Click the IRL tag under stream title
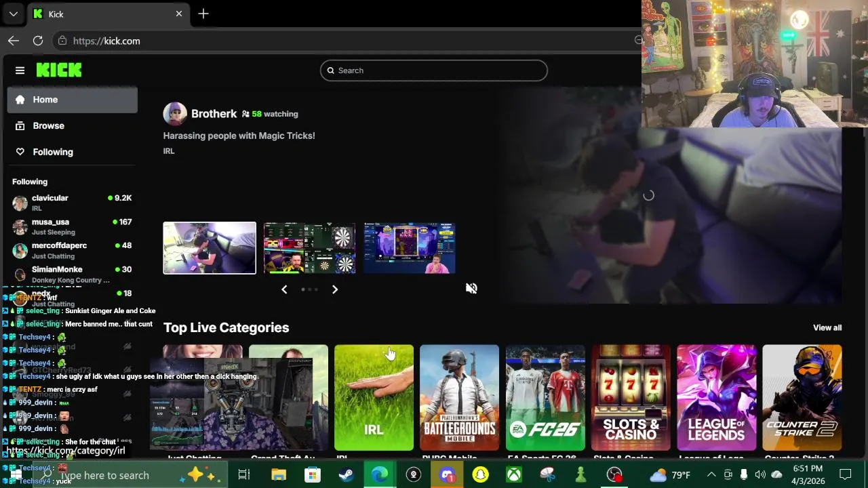Image resolution: width=868 pixels, height=488 pixels. [169, 151]
